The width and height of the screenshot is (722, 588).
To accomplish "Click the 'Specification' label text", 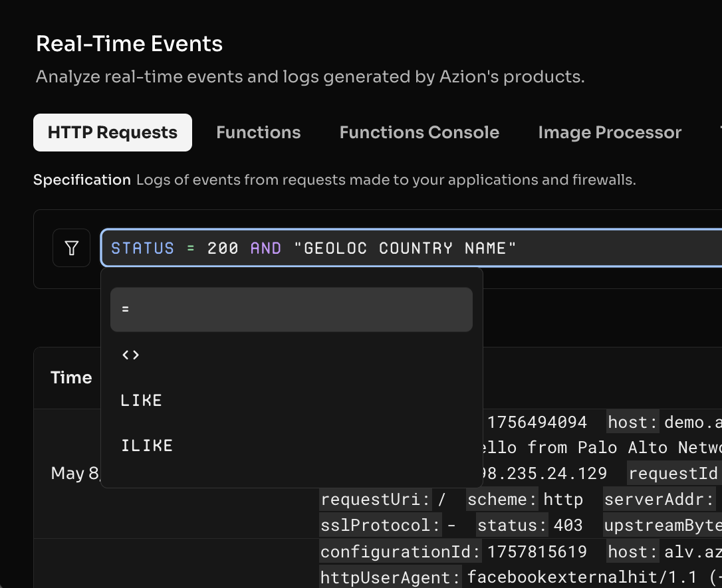I will 82,180.
